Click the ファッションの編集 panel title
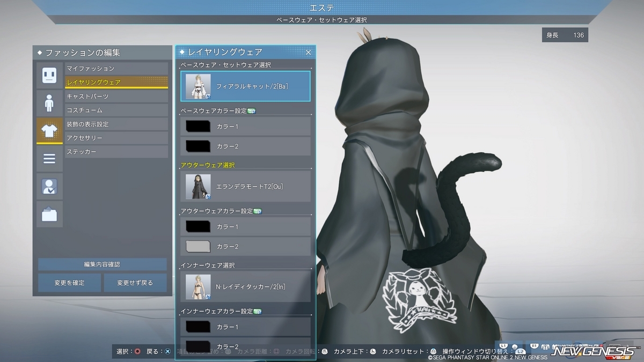This screenshot has height=362, width=644. click(83, 53)
